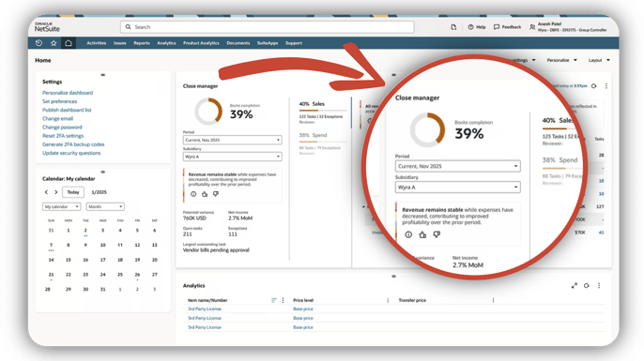Open the SuiteApps menu

pos(268,43)
